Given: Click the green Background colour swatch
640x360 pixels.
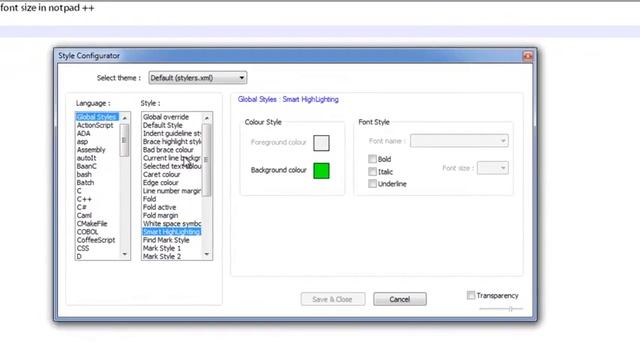Looking at the screenshot, I should (321, 171).
